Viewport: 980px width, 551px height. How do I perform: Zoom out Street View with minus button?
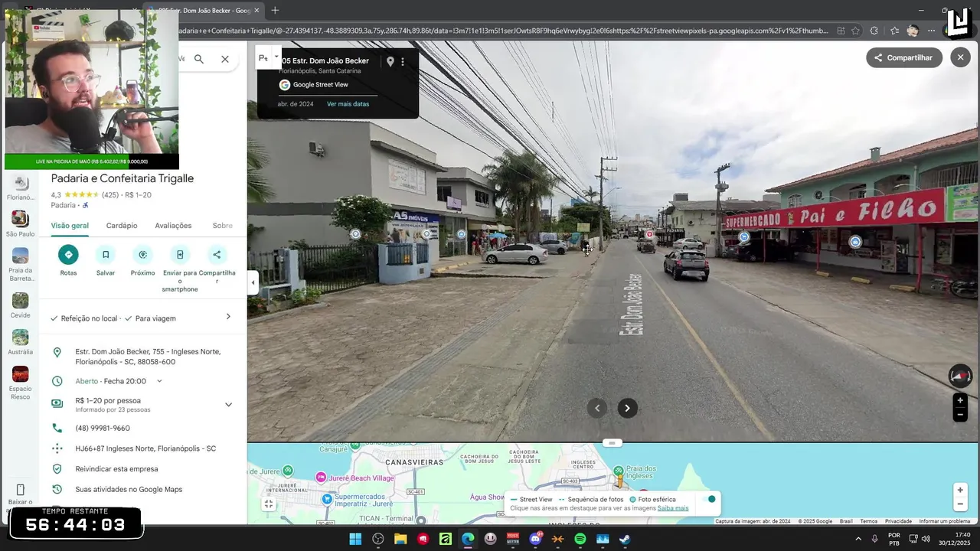click(960, 415)
